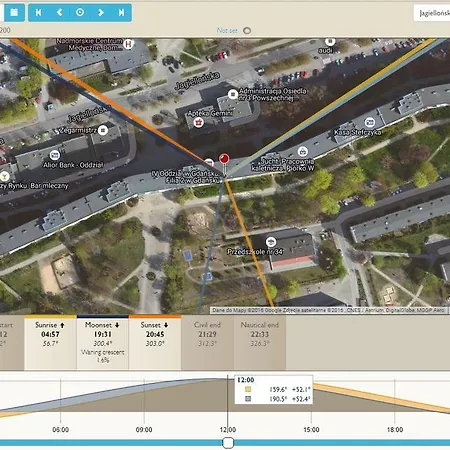Image resolution: width=450 pixels, height=450 pixels.
Task: Jump forward with skip-to-end icon
Action: coord(121,13)
